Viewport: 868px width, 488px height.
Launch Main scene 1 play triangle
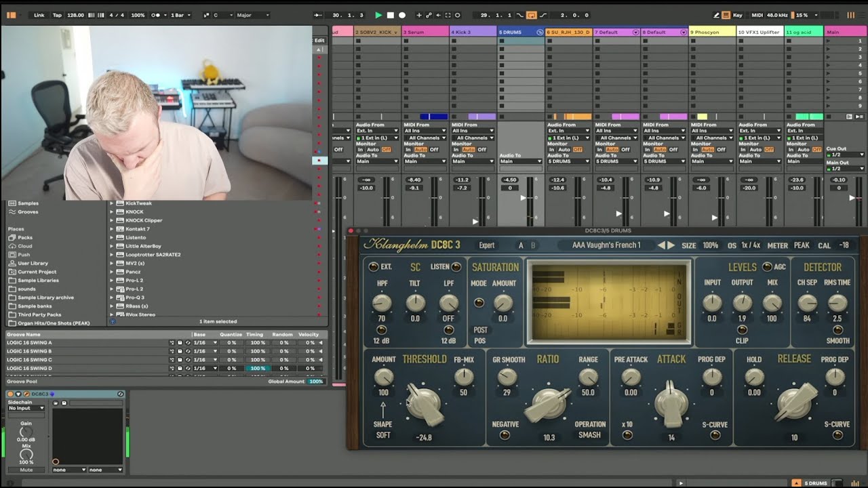coord(828,41)
